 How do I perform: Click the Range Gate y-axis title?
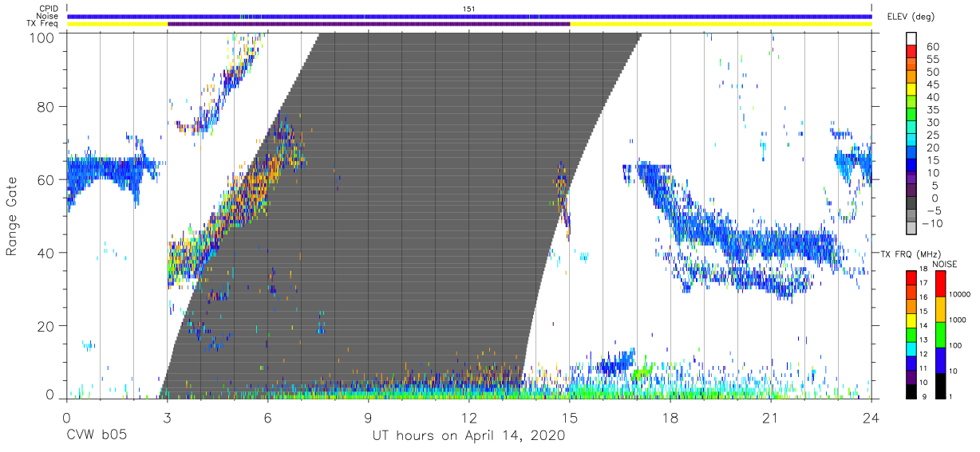(12, 217)
